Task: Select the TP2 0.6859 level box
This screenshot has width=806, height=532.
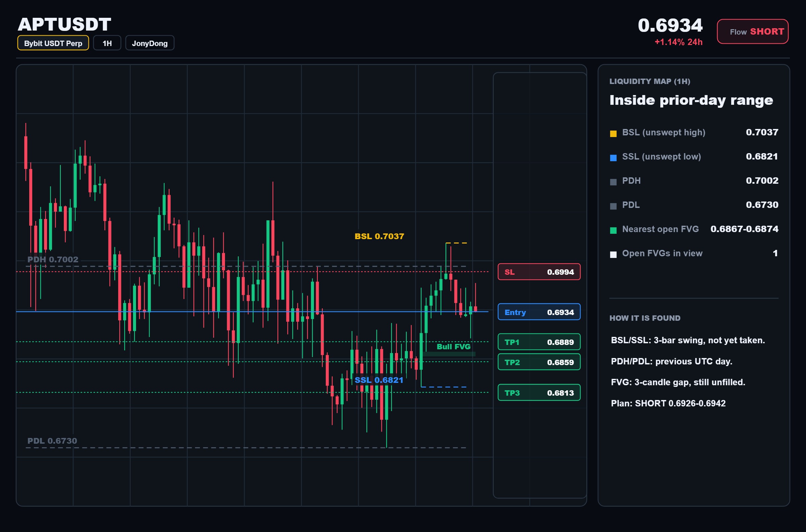Action: pos(539,362)
